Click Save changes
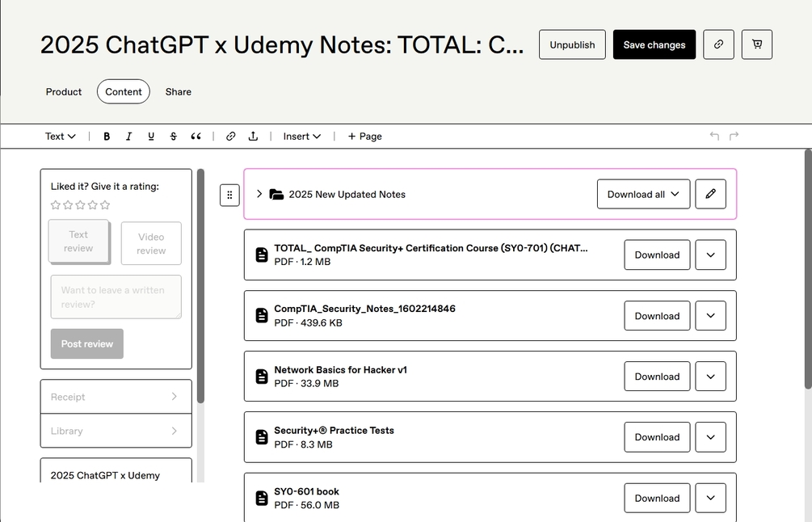The image size is (812, 522). click(x=654, y=44)
